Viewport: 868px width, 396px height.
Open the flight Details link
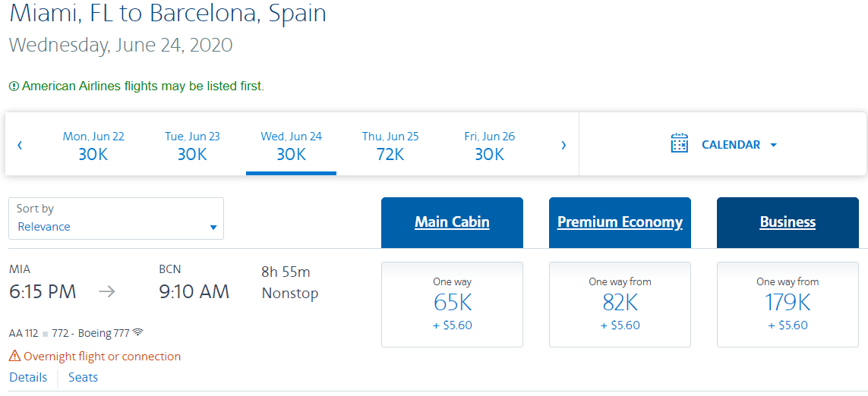pos(28,377)
